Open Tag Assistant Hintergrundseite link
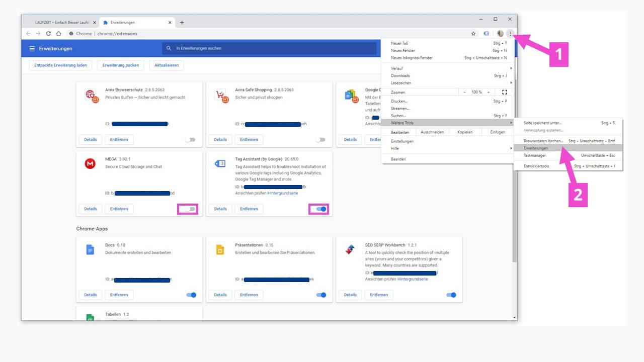Screen dimensions: 644x362 click(x=283, y=193)
